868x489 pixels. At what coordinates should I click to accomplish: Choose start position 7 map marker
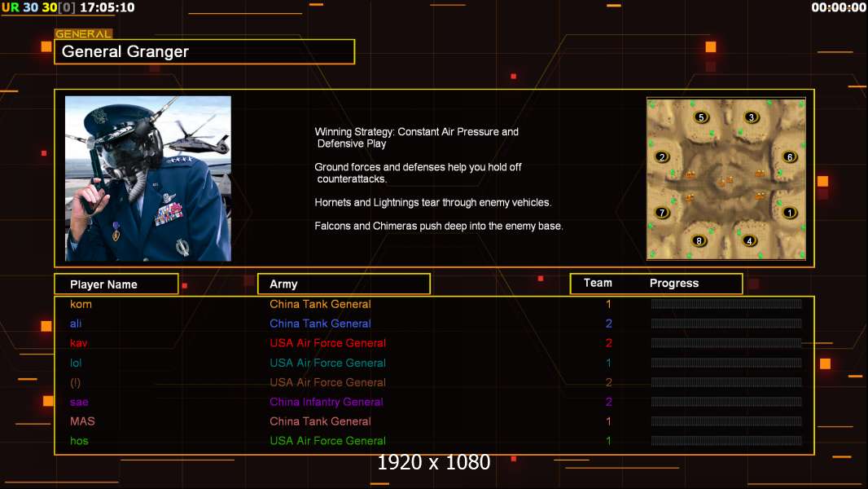[x=661, y=213]
